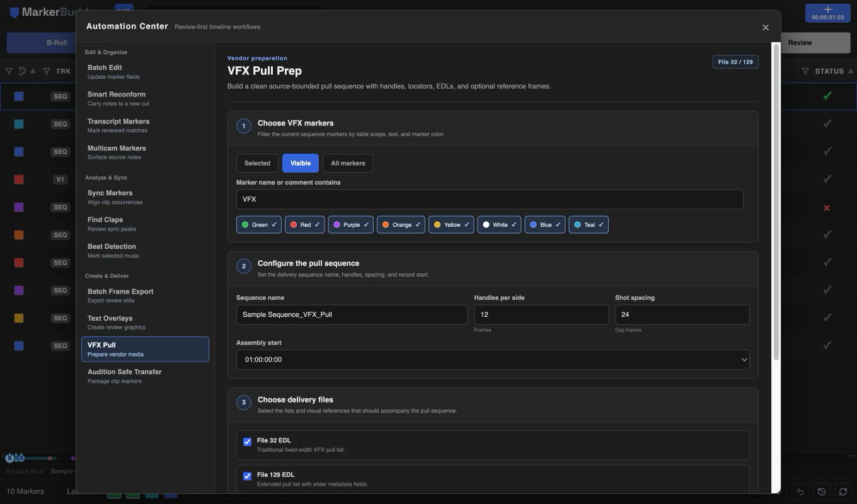Open the Assembly start dropdown
Image resolution: width=857 pixels, height=504 pixels.
click(493, 360)
